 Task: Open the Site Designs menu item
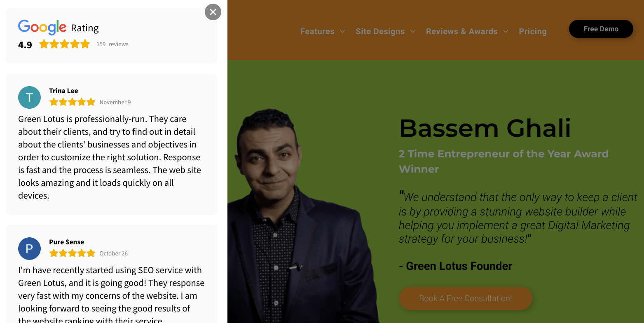380,31
